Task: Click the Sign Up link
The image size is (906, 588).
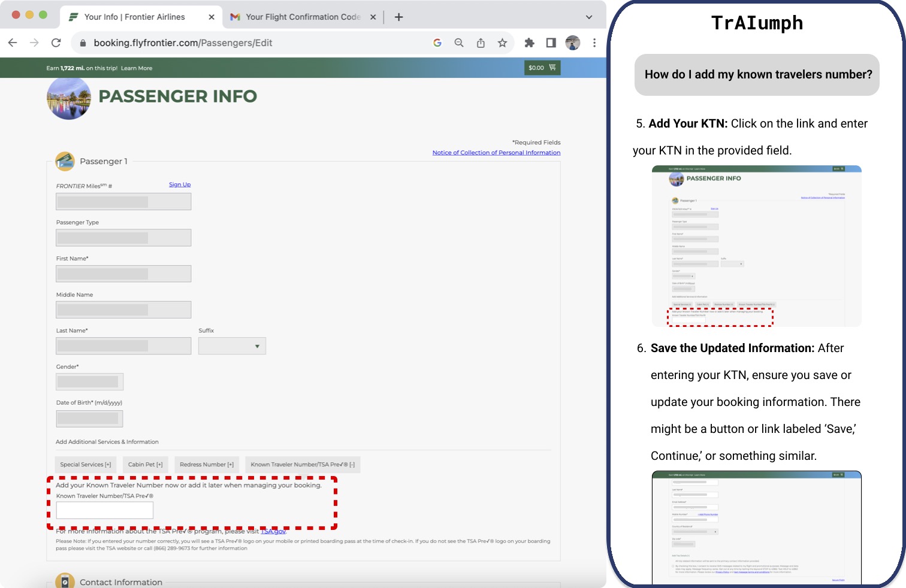Action: point(180,184)
